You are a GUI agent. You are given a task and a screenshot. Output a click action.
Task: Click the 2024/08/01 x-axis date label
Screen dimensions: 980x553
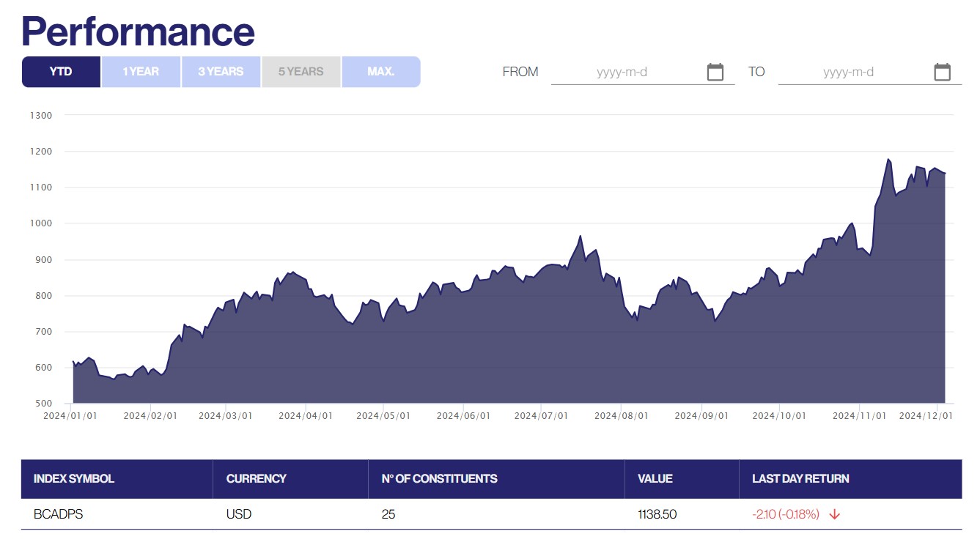click(x=621, y=416)
